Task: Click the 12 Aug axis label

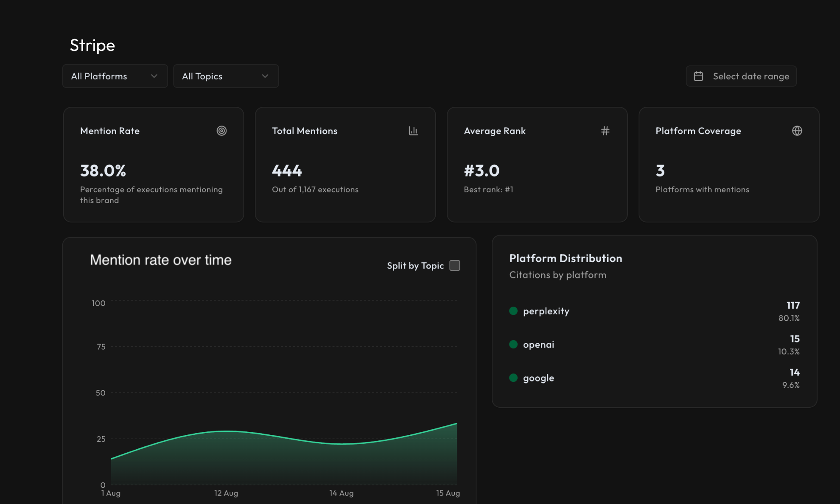Action: coord(226,493)
